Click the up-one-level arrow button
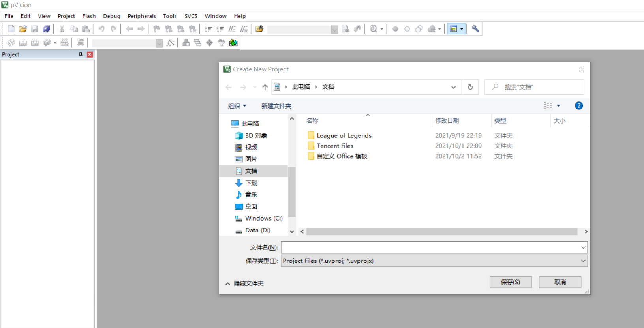The image size is (644, 328). (265, 87)
